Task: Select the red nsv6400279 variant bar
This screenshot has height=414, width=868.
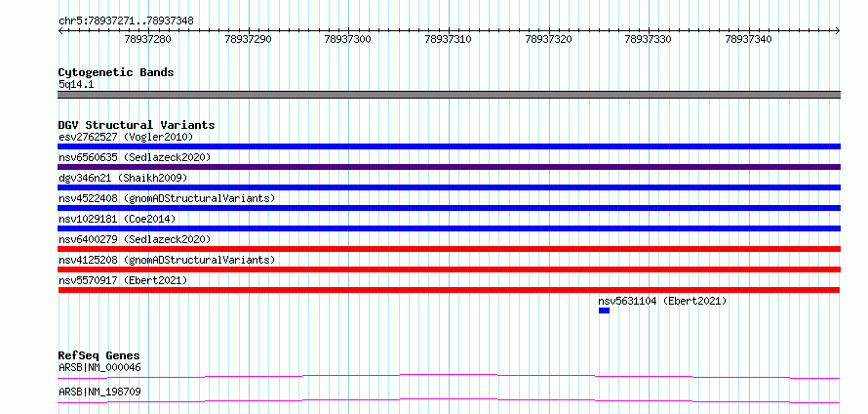Action: pos(449,249)
